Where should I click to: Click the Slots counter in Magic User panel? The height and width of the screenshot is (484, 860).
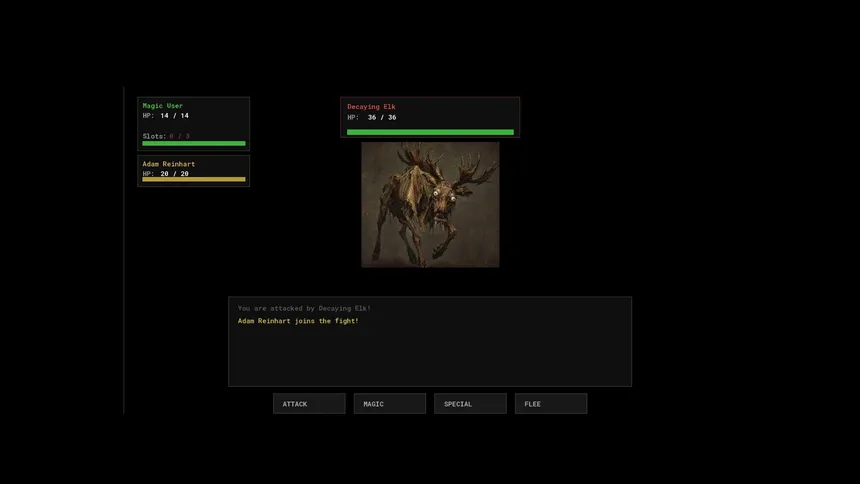166,136
